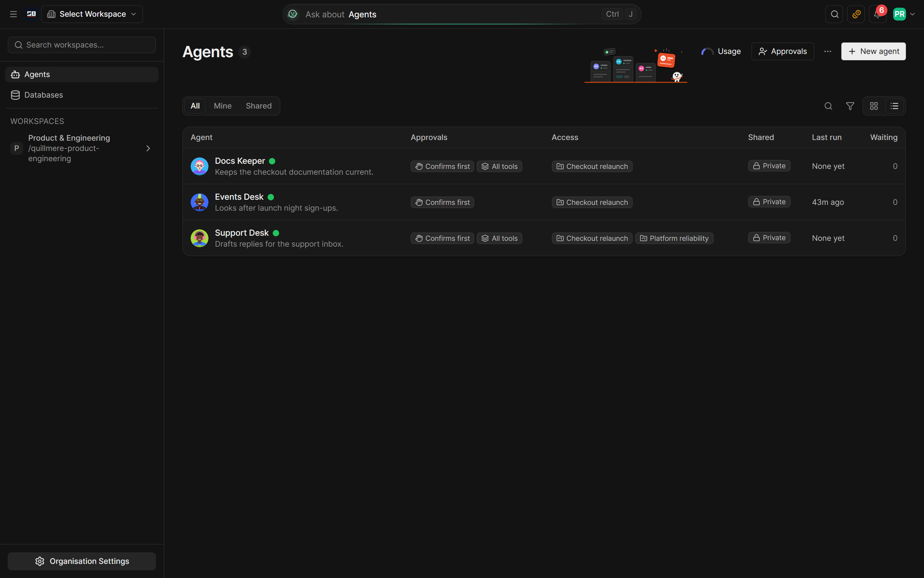The height and width of the screenshot is (578, 924).
Task: Expand the account menu chevron
Action: [912, 14]
